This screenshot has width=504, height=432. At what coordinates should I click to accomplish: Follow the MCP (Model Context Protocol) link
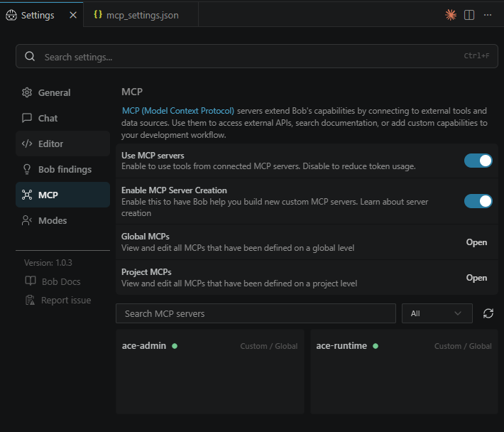tap(178, 111)
